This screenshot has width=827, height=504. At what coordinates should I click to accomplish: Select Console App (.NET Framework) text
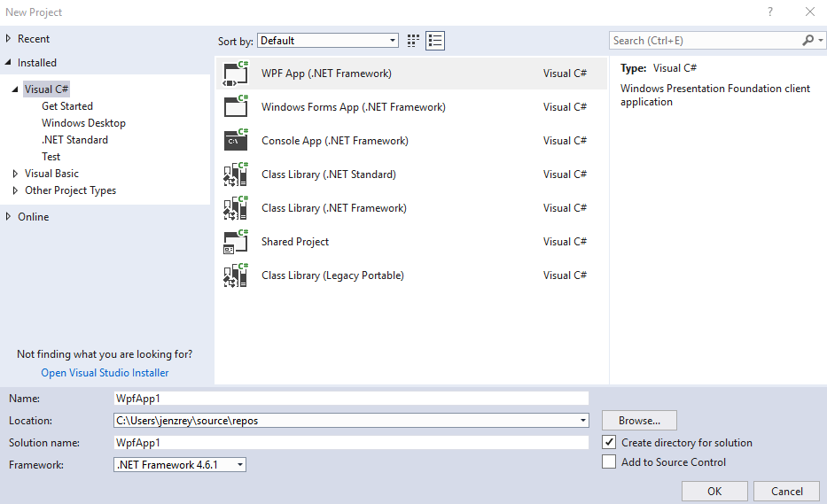click(x=335, y=141)
